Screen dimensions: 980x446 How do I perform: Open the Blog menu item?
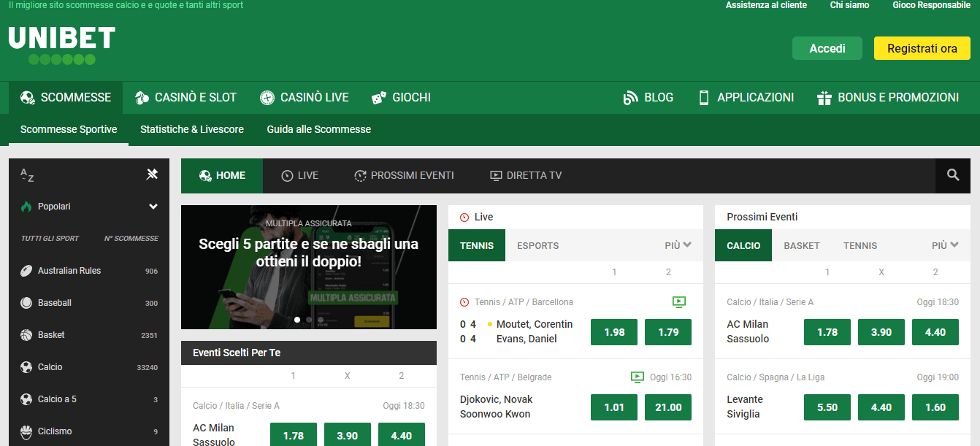tap(648, 98)
